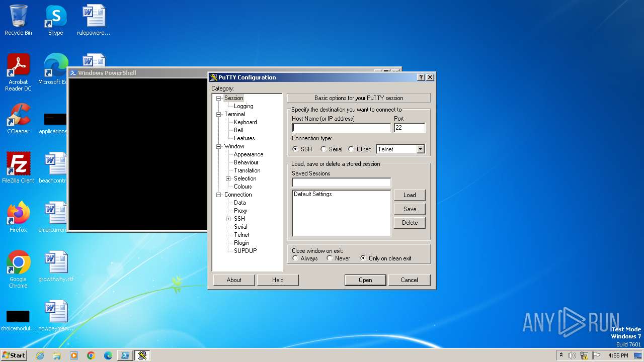Open the Google Chrome desktop shortcut
Screen dimensions: 644x362
(18, 269)
